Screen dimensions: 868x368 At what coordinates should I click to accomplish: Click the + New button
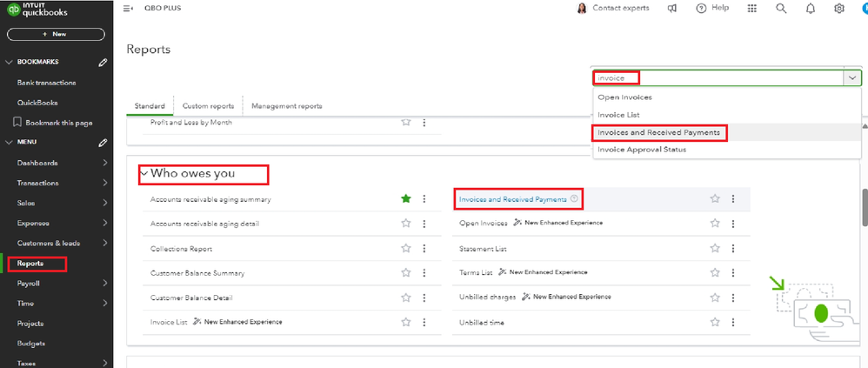click(56, 34)
